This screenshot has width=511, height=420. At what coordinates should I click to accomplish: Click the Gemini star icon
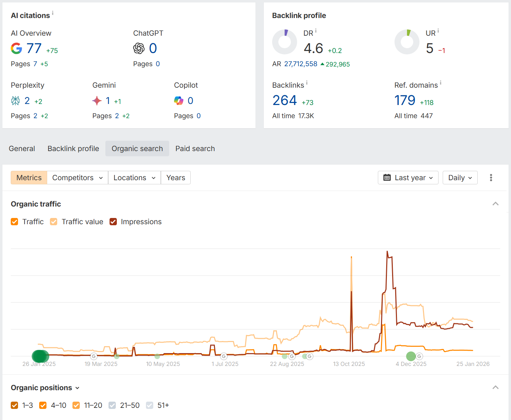[97, 101]
